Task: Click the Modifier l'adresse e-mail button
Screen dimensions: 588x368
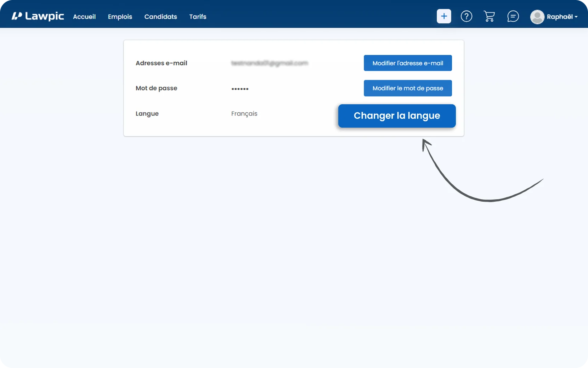Action: 408,63
